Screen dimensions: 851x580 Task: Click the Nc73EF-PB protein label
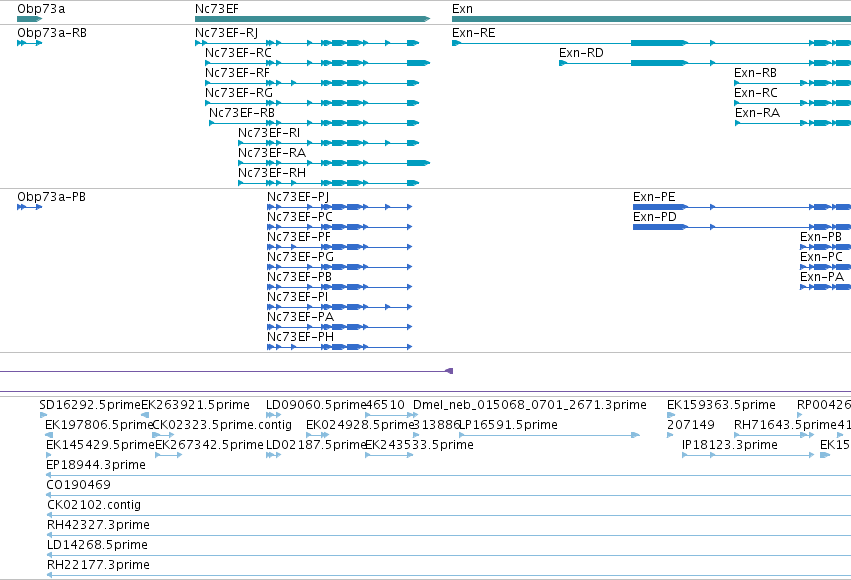point(299,277)
